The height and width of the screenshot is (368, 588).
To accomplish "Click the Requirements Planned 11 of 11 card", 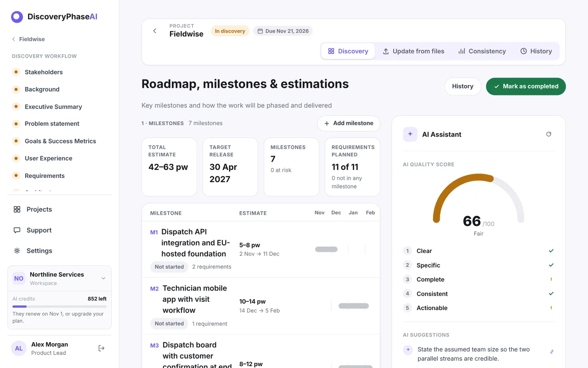I will pyautogui.click(x=352, y=167).
